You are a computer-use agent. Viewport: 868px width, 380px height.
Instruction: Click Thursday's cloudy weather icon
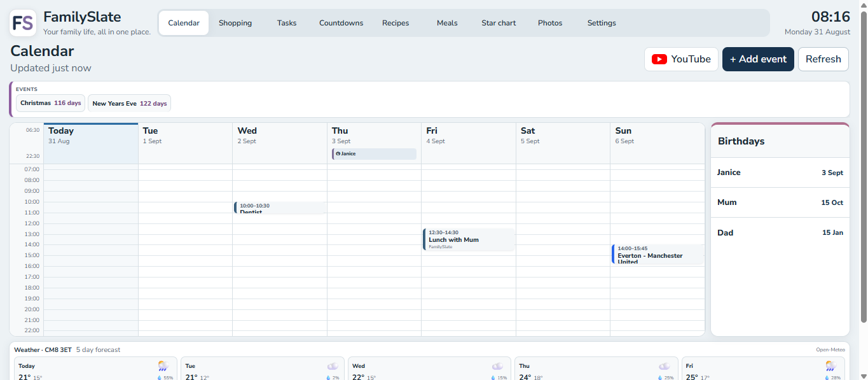(x=665, y=366)
